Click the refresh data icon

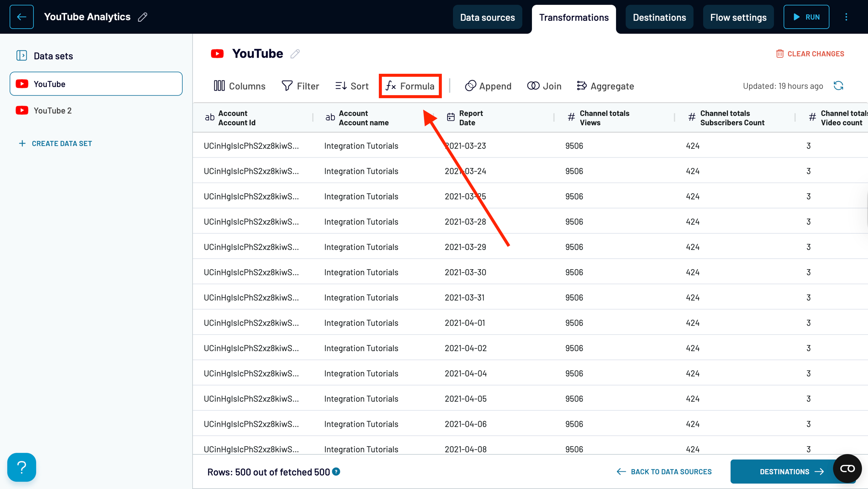click(x=838, y=86)
